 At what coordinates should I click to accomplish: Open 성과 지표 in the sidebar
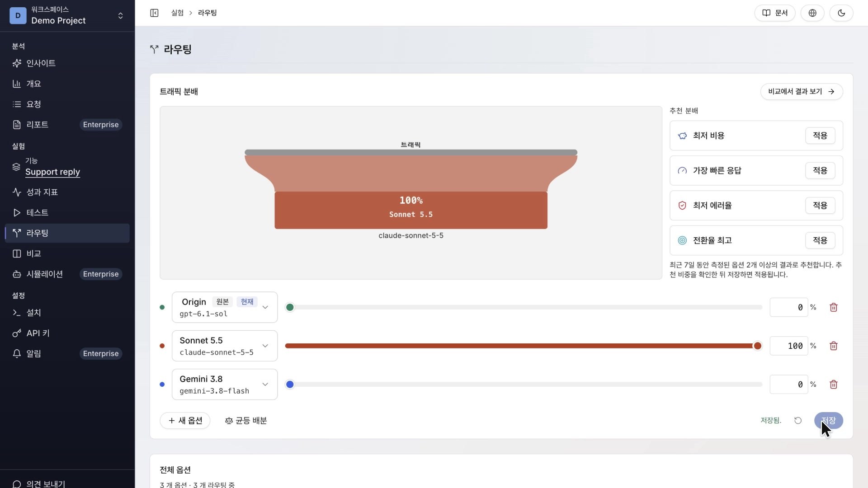(67, 192)
